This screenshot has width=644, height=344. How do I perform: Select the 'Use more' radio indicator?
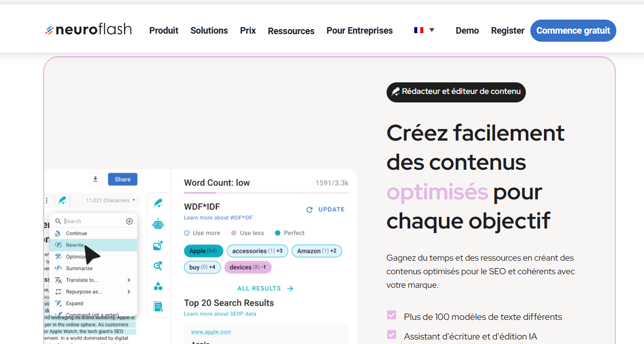tap(187, 233)
